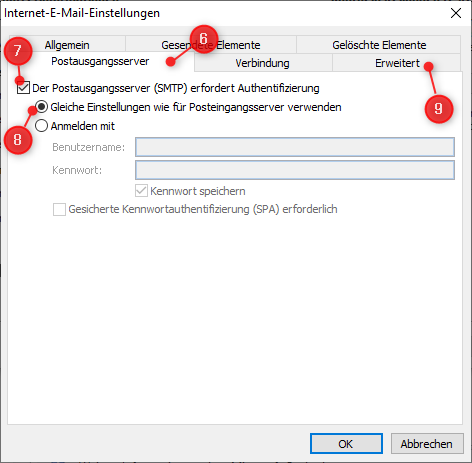Screen dimensions: 472x463
Task: Select the Postausgangsserver tab
Action: tap(100, 61)
